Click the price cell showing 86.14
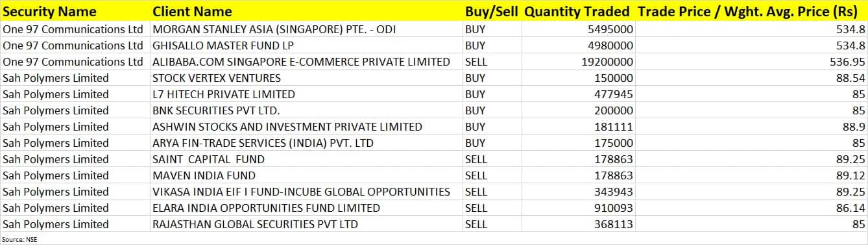Viewport: 868px width, 245px height. (x=751, y=208)
